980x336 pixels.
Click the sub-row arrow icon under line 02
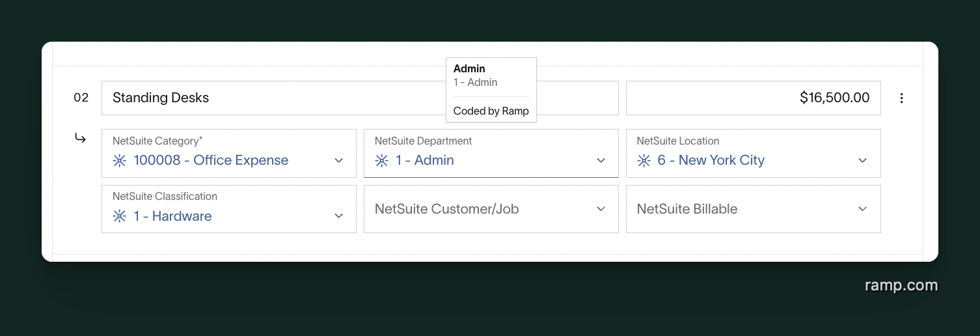[80, 138]
